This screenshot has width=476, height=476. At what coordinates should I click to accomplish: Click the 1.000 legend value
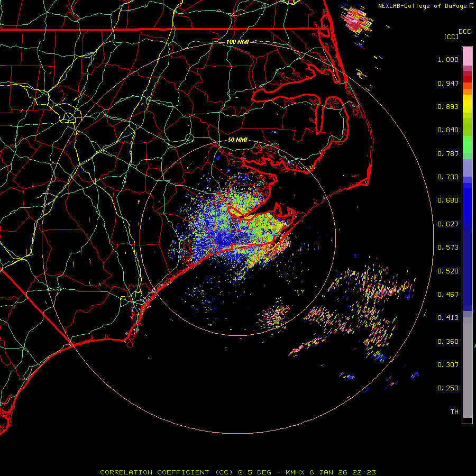tap(448, 59)
